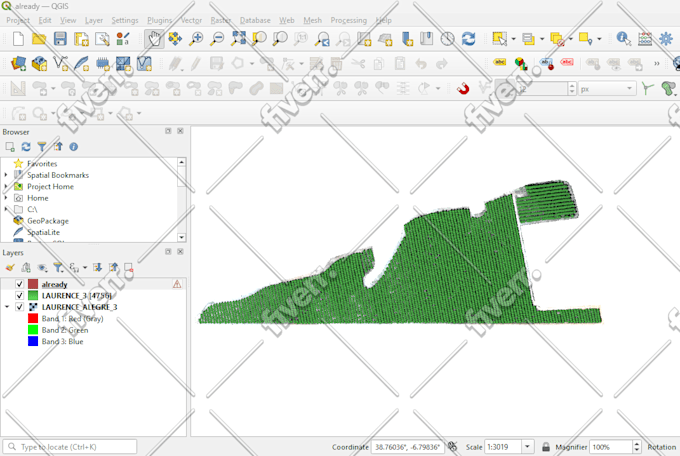Open the Processing menu
The height and width of the screenshot is (456, 680).
pos(348,20)
